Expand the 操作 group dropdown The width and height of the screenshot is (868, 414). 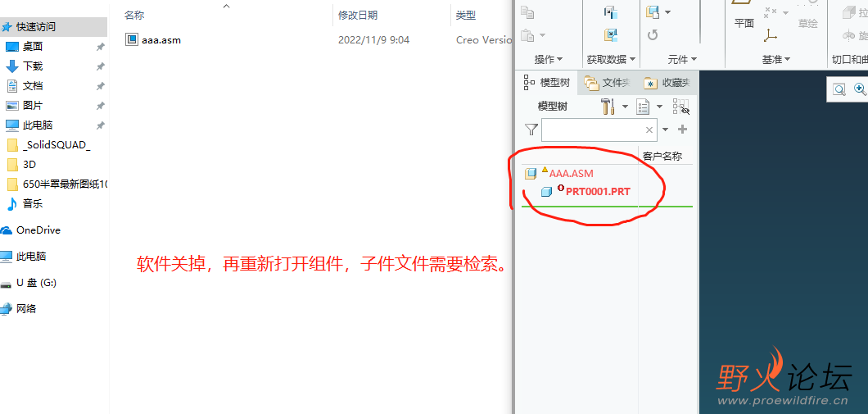[548, 59]
